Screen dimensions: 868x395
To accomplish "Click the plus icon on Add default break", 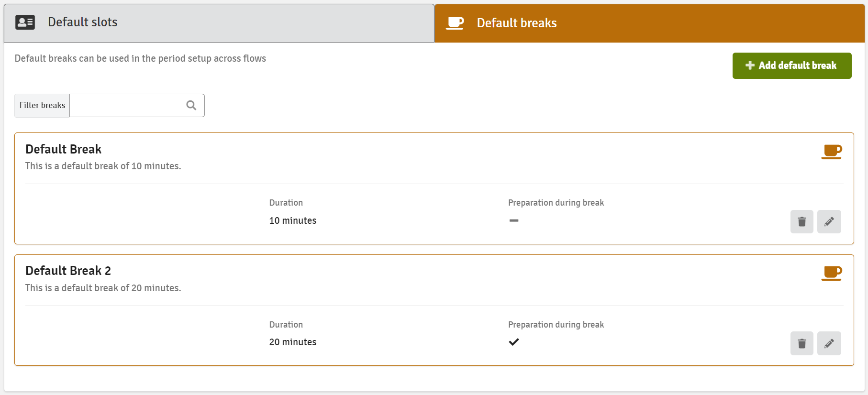I will coord(750,66).
